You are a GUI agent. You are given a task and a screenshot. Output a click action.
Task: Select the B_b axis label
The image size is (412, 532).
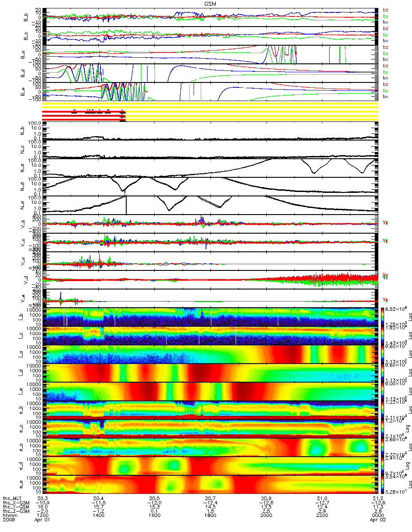[26, 17]
